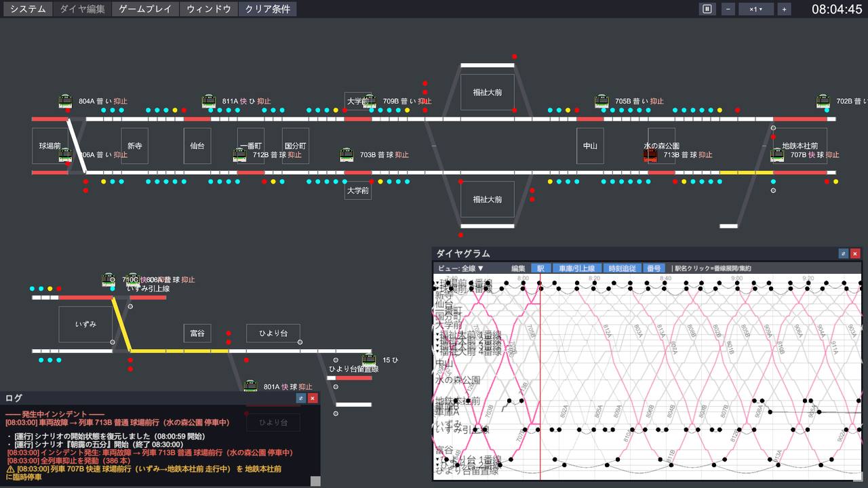Open the システム menu

coord(28,9)
